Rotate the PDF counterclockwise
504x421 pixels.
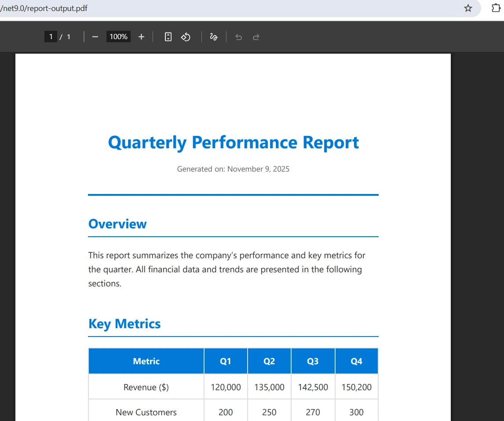tap(186, 37)
